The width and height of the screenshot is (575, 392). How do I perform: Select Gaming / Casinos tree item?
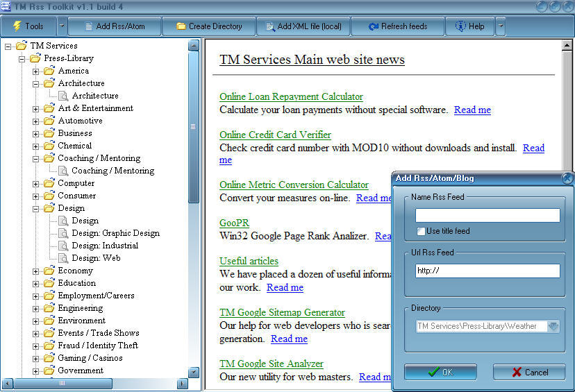pos(90,357)
